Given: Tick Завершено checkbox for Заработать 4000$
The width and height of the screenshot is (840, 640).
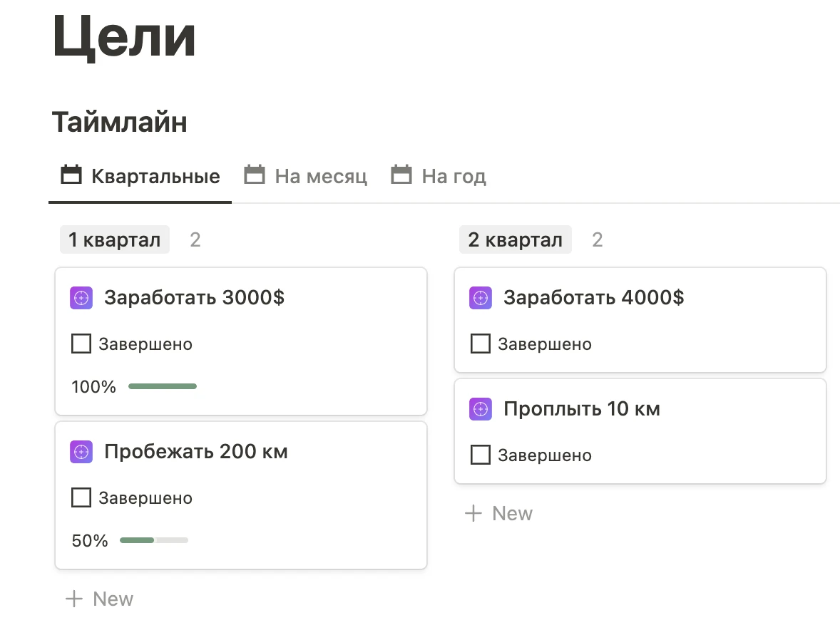Looking at the screenshot, I should click(x=481, y=344).
